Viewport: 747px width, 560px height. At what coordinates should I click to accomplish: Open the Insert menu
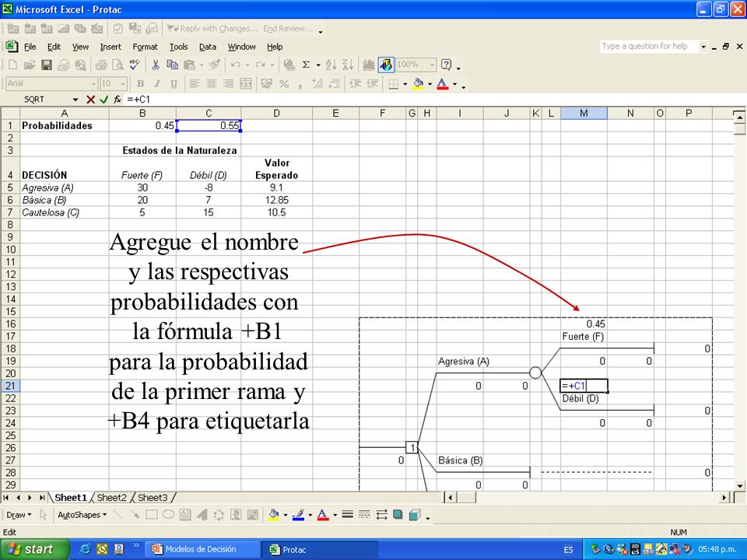click(x=110, y=47)
